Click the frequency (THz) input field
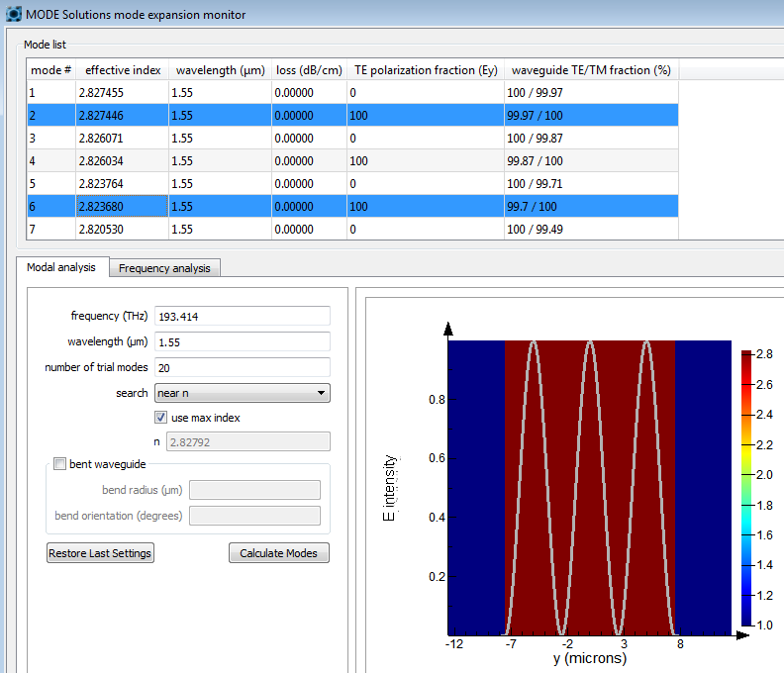The image size is (784, 673). (x=242, y=316)
